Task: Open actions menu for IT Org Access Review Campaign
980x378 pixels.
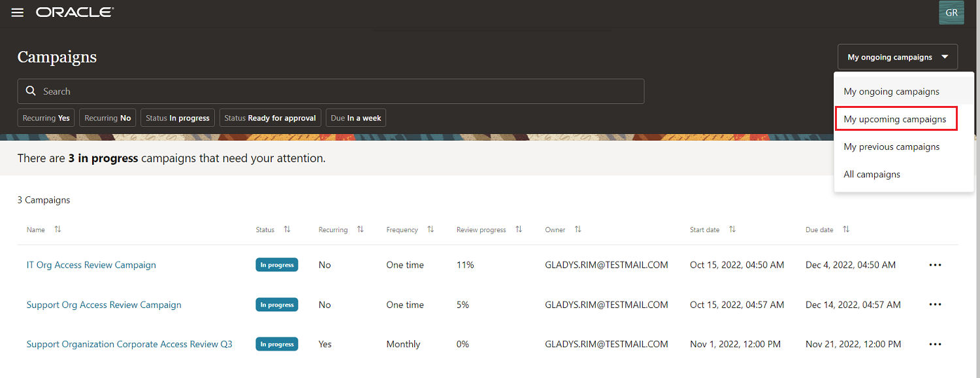Action: pos(935,265)
